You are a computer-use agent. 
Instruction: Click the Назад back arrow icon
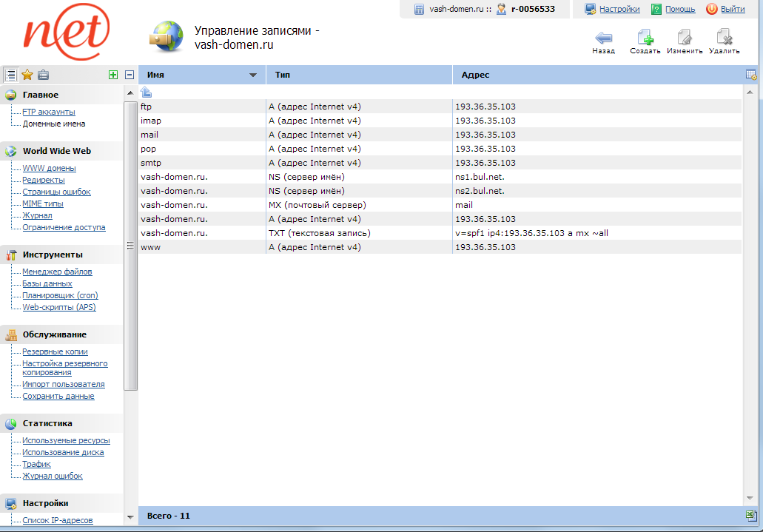pyautogui.click(x=603, y=38)
